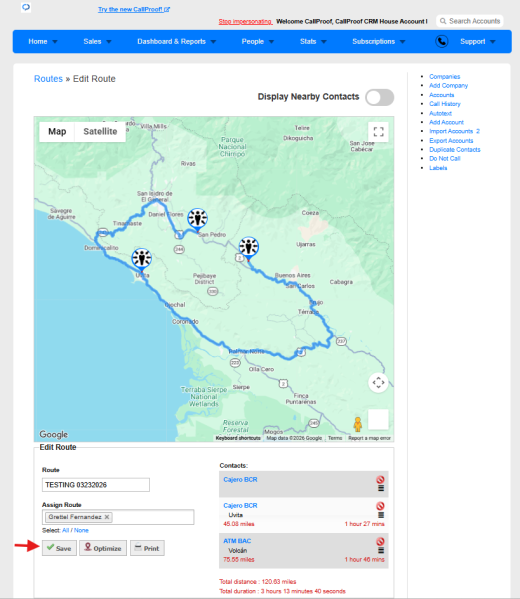Open Google Maps Terms link
Screen dimensions: 520x599
click(335, 438)
